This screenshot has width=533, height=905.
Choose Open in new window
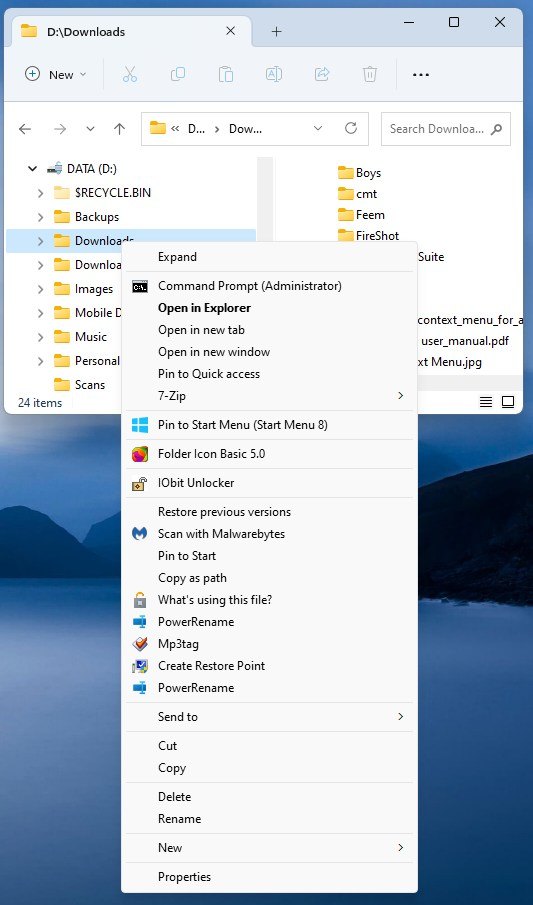point(269,352)
